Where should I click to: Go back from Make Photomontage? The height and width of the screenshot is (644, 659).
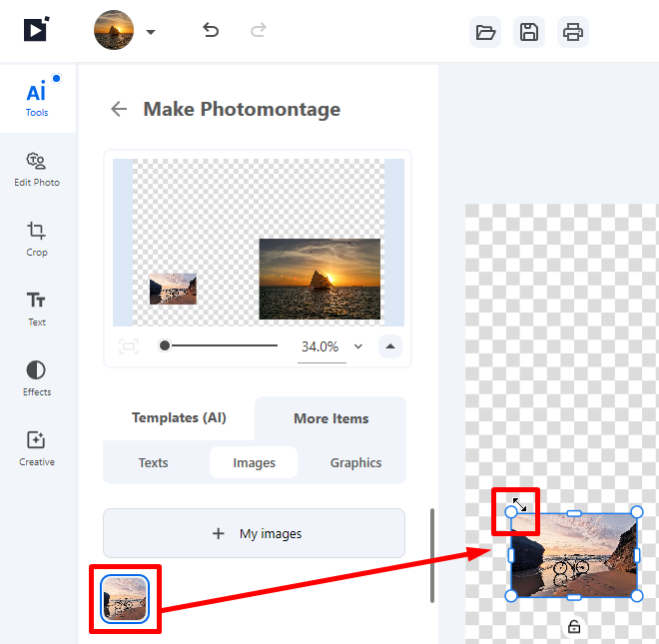point(119,109)
